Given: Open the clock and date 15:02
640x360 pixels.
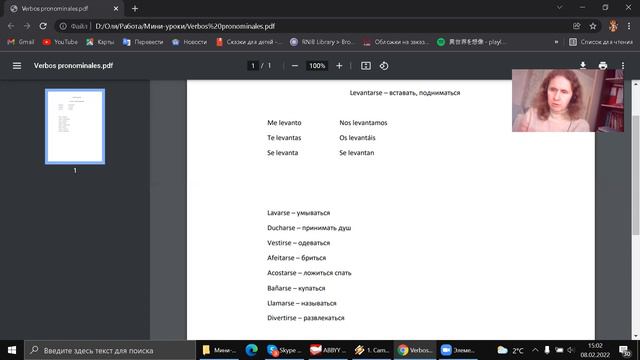Looking at the screenshot, I should click(x=596, y=350).
